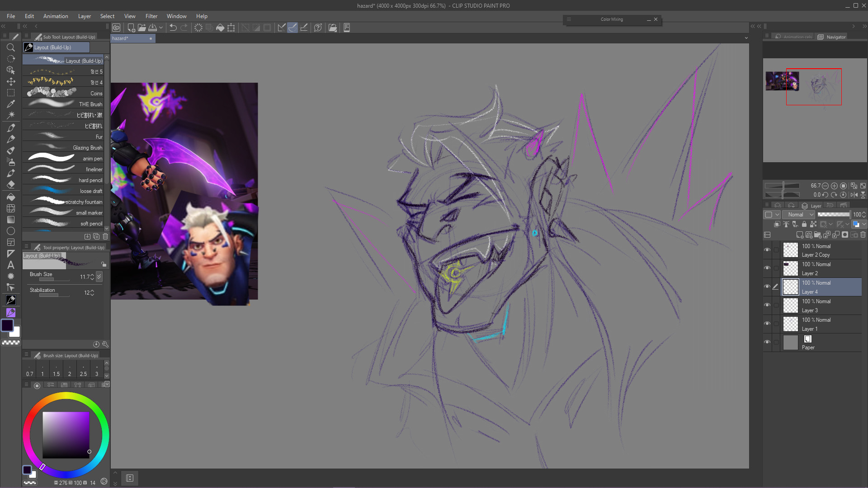Select Layer 3 thumbnail in layer list
Screen dimensions: 868x488
point(790,305)
